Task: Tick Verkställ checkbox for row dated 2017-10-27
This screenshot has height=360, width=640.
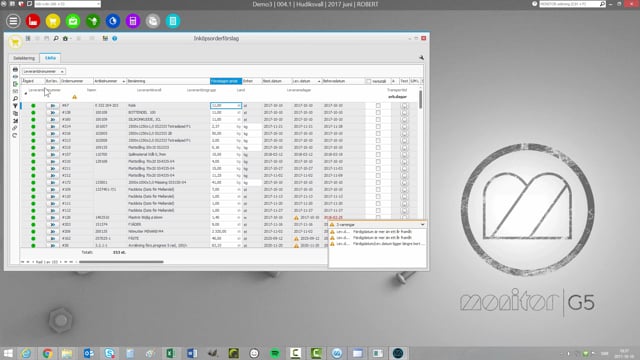Action: [x=378, y=169]
